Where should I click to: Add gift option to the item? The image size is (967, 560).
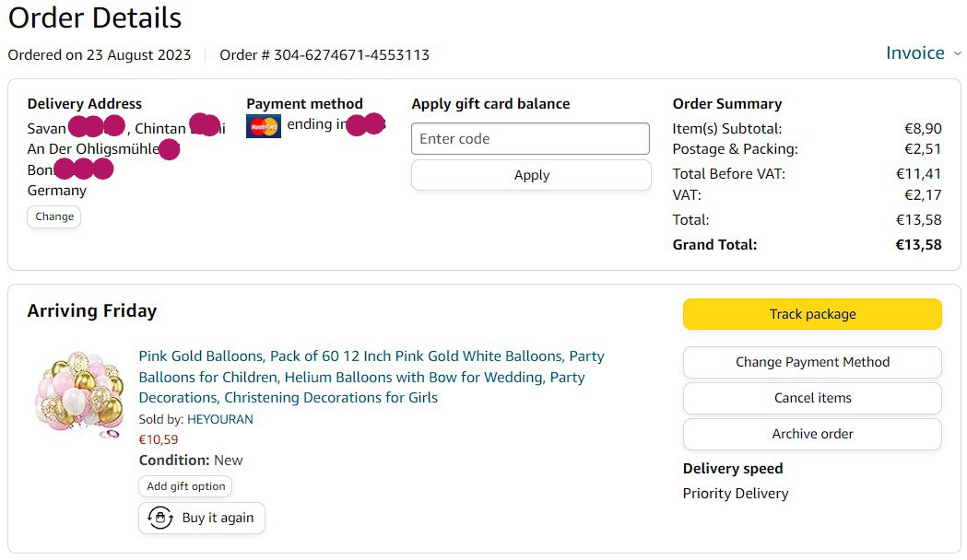[185, 486]
